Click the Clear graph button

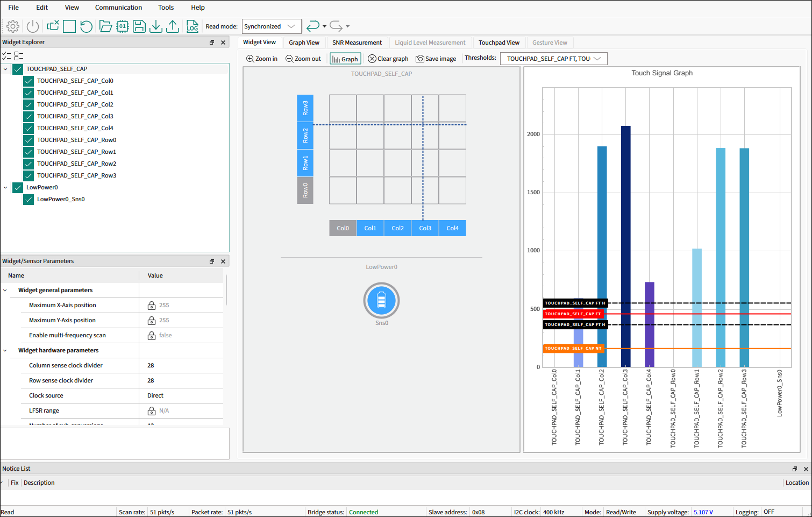tap(388, 59)
